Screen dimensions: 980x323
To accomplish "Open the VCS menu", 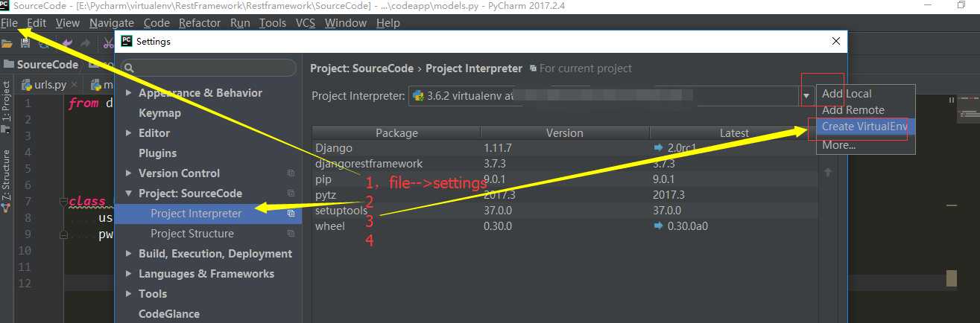I will [306, 23].
